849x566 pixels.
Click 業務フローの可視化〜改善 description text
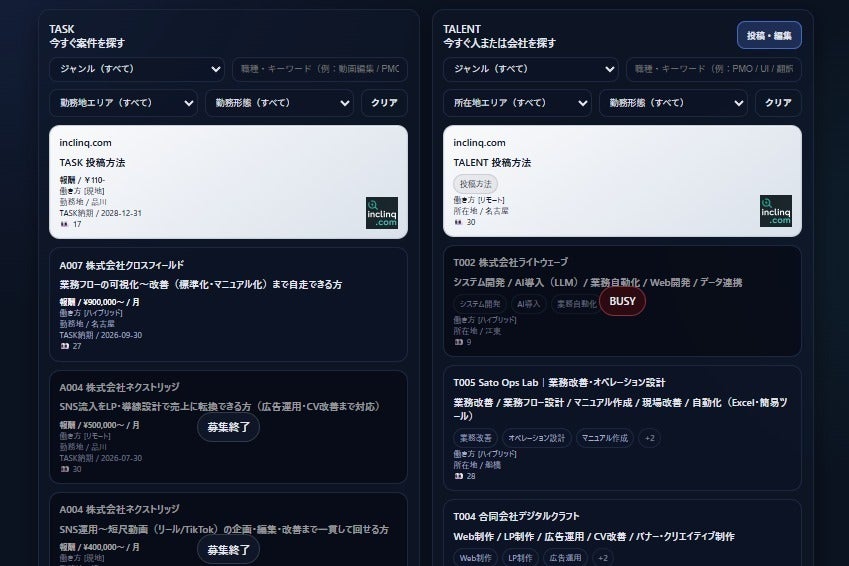pos(200,284)
